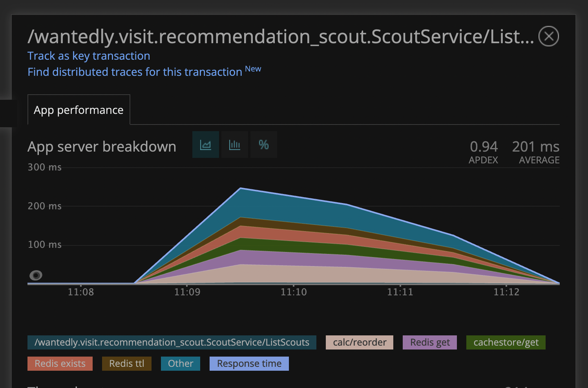Click the 300 ms axis label
Screen dimensions: 588x388
click(x=45, y=167)
